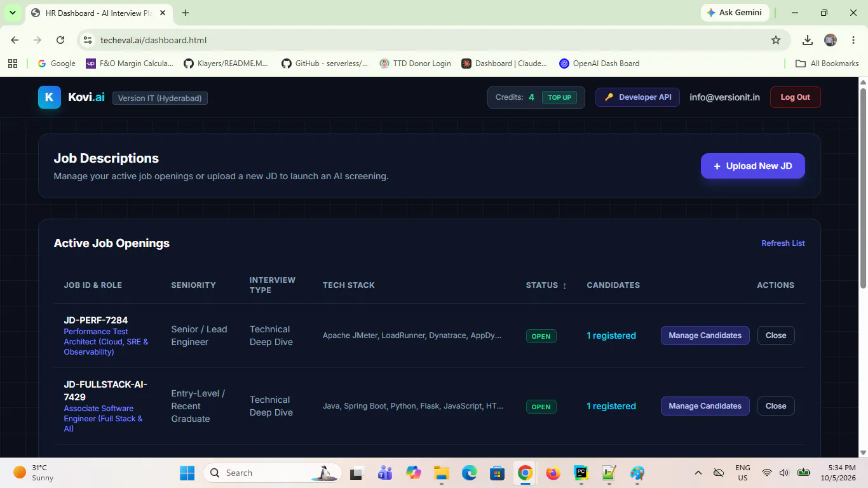868x488 pixels.
Task: Upload a new JD
Action: (752, 166)
